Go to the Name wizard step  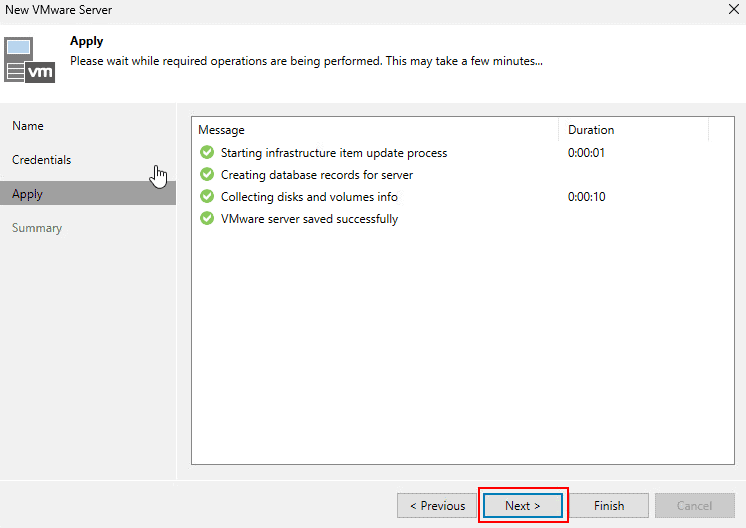[28, 126]
